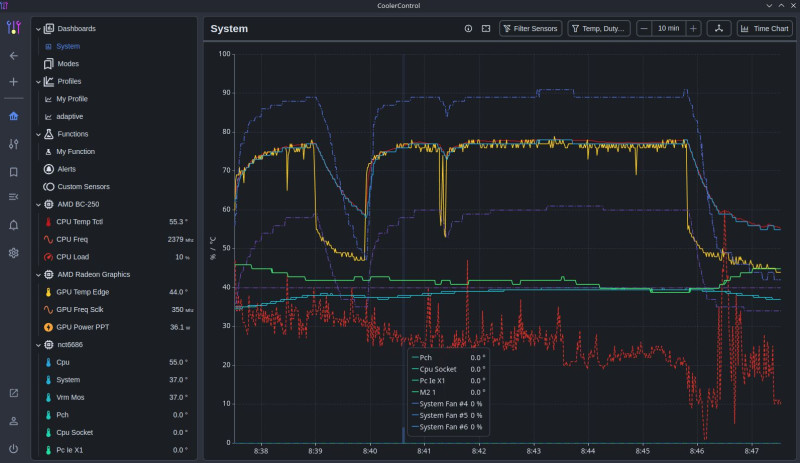Collapse the AMD BC-250 device section
Screen dimensions: 800x463
point(37,204)
